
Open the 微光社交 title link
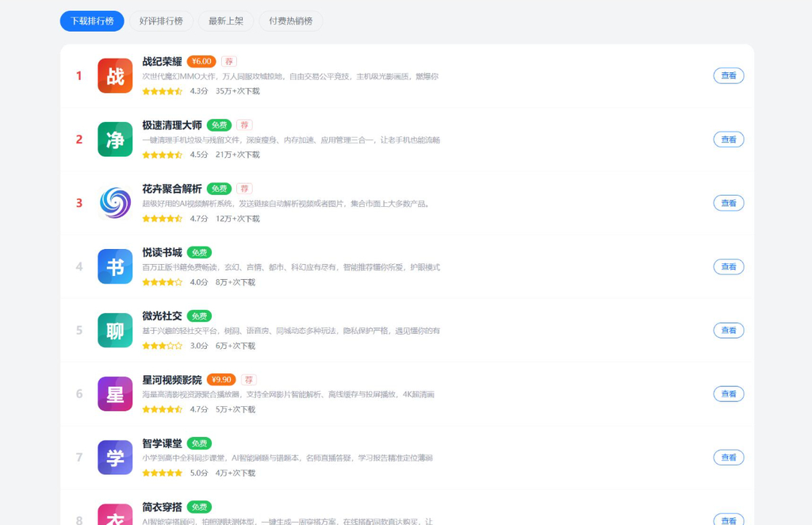(162, 316)
